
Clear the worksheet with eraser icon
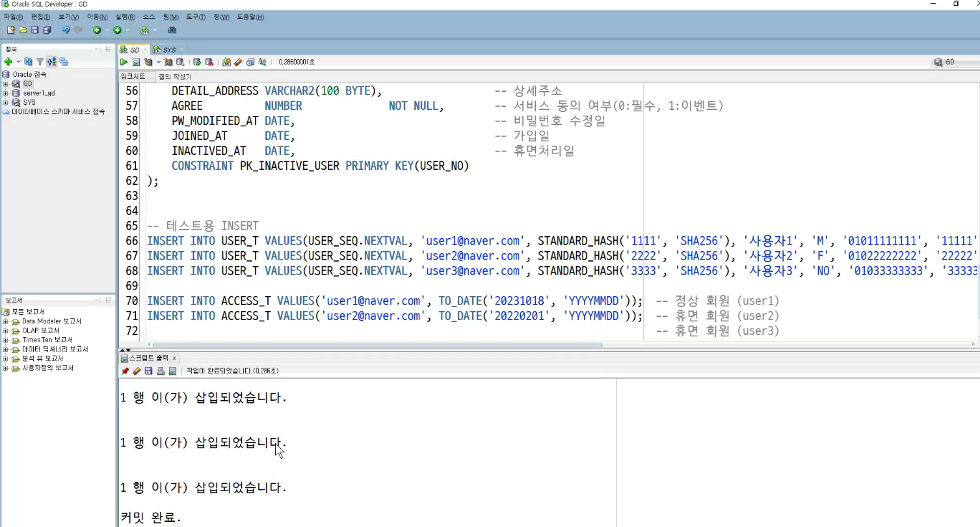238,62
